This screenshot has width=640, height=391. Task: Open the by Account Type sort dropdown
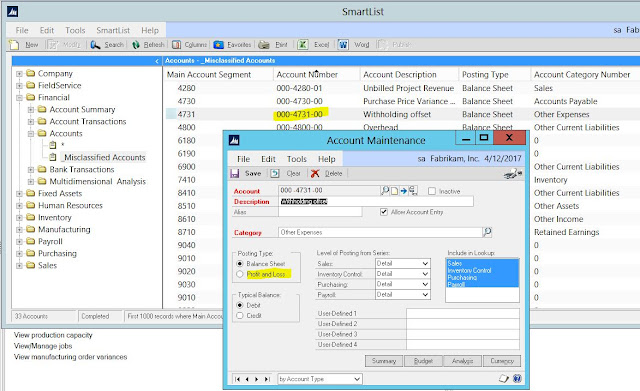click(x=357, y=379)
